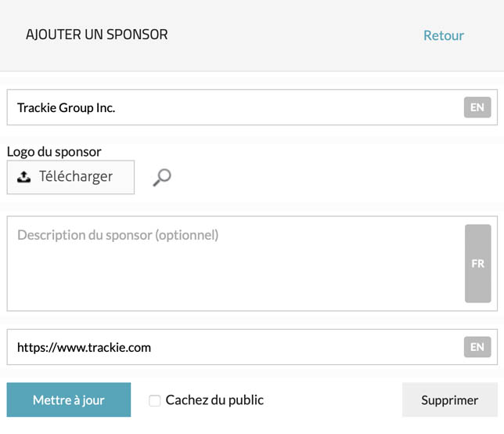Click the "Trackie Group Inc." text

[67, 107]
